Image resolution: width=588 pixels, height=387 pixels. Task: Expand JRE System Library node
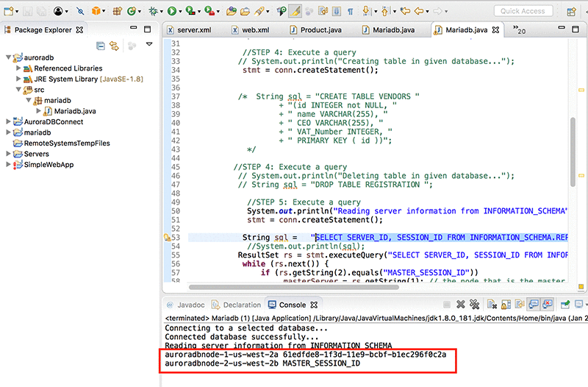coord(18,79)
